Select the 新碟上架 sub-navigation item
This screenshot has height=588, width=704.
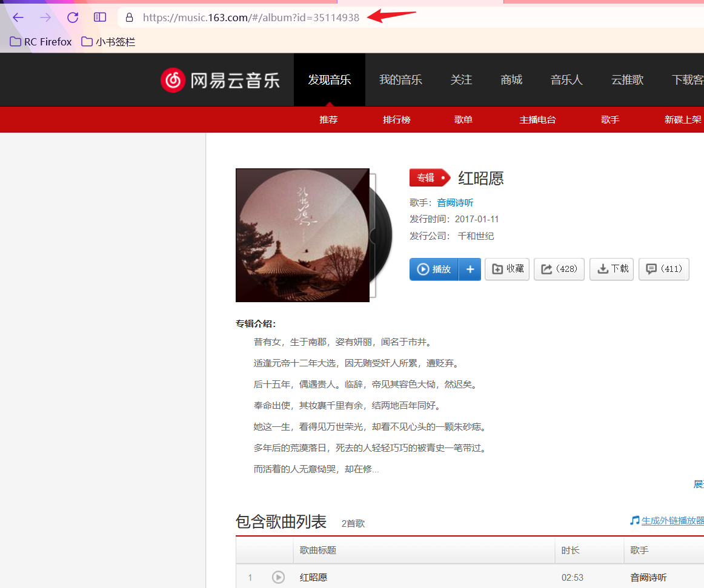click(x=682, y=119)
